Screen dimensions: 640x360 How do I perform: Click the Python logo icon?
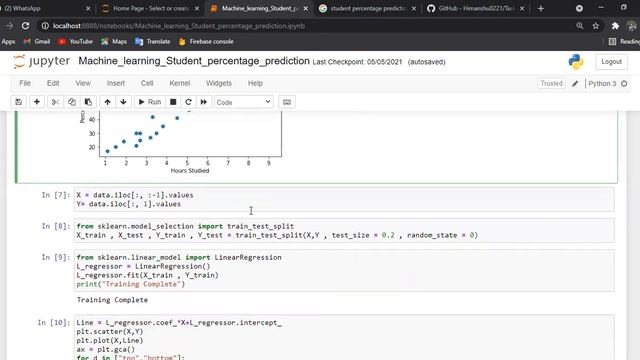576,62
